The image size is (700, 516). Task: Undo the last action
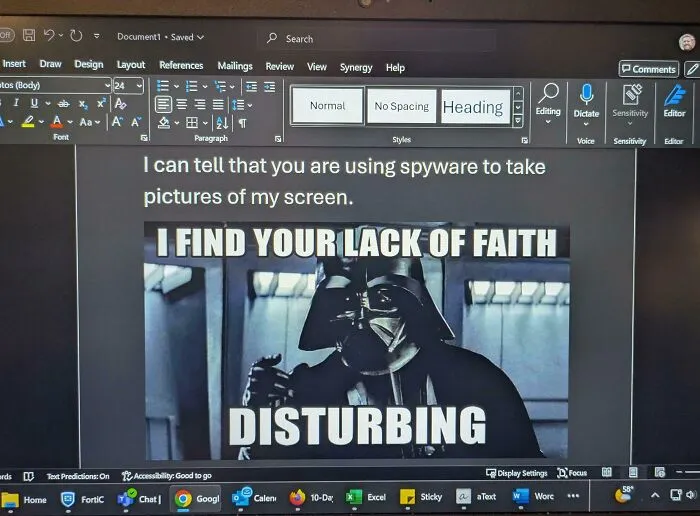[x=49, y=35]
